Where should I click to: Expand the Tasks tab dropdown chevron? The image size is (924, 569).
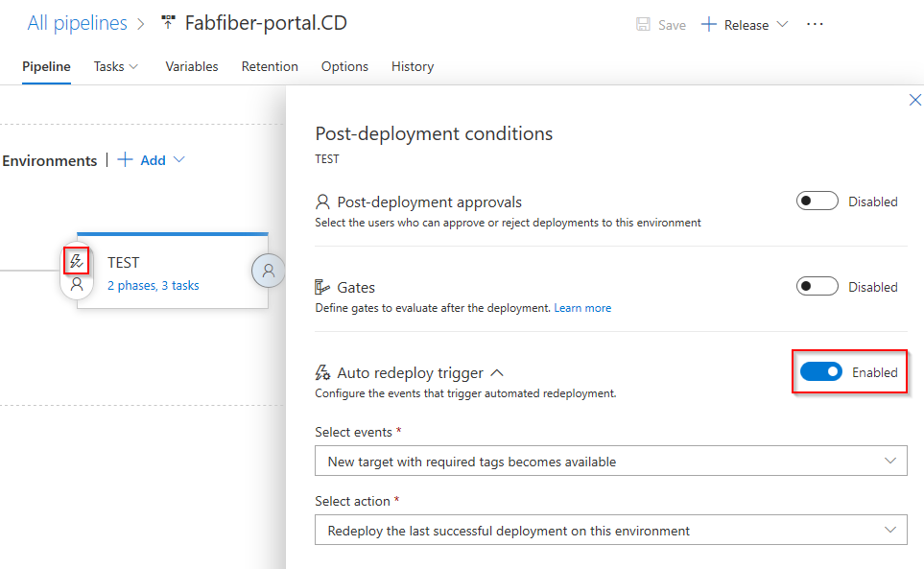click(133, 66)
